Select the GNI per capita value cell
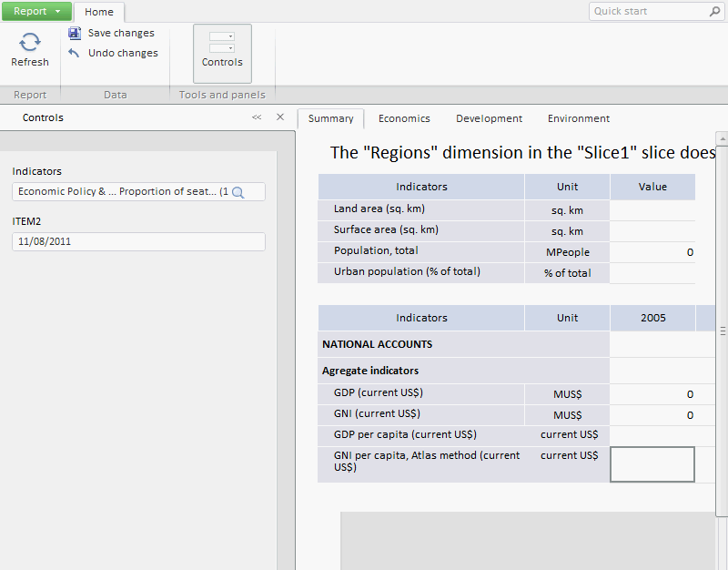728x570 pixels. coord(652,464)
